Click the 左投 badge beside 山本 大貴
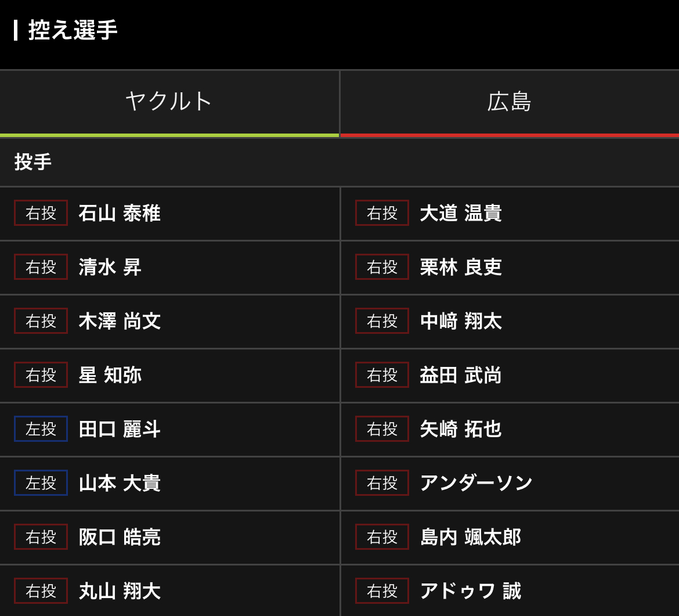Screen dimensions: 679x616 click(x=41, y=483)
